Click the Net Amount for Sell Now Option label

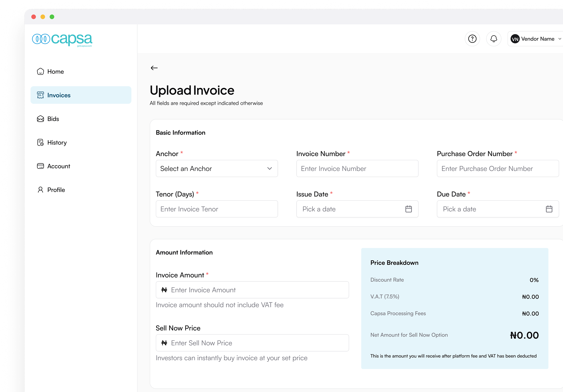409,335
